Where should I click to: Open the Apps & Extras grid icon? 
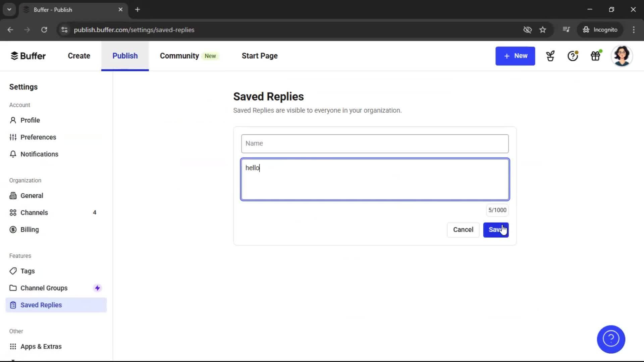(x=13, y=346)
